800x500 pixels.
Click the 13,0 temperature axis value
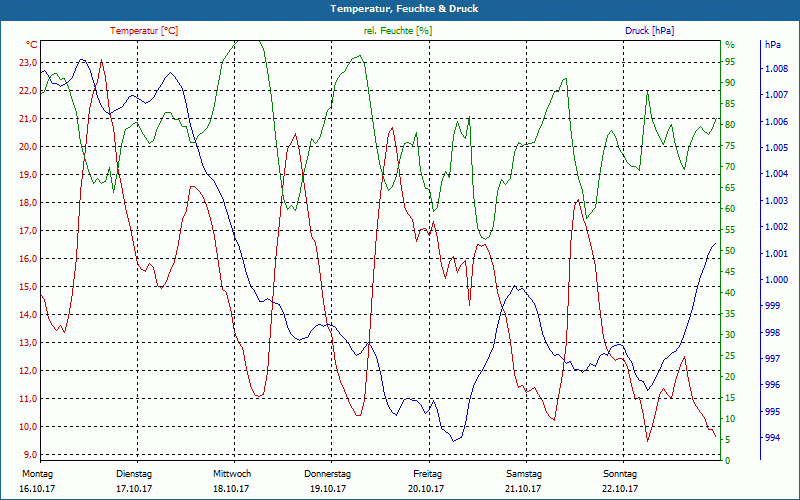pos(28,343)
